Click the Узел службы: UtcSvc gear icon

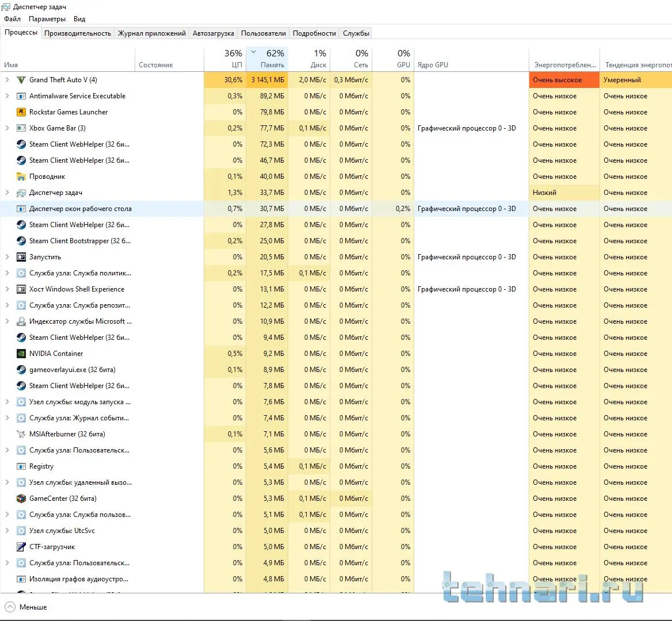[x=21, y=531]
